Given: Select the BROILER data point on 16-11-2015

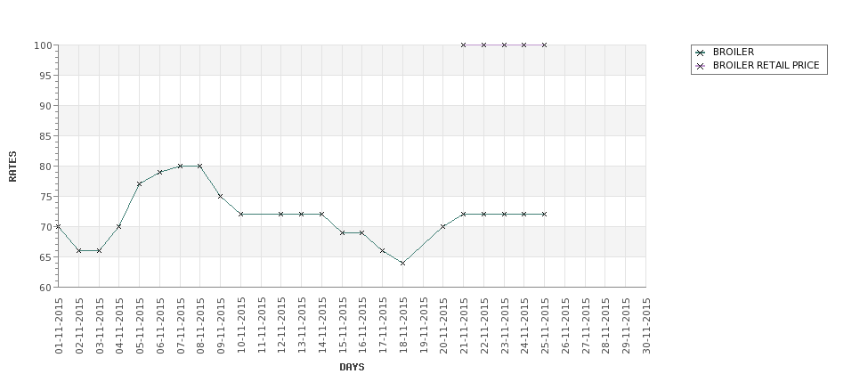Looking at the screenshot, I should [362, 232].
